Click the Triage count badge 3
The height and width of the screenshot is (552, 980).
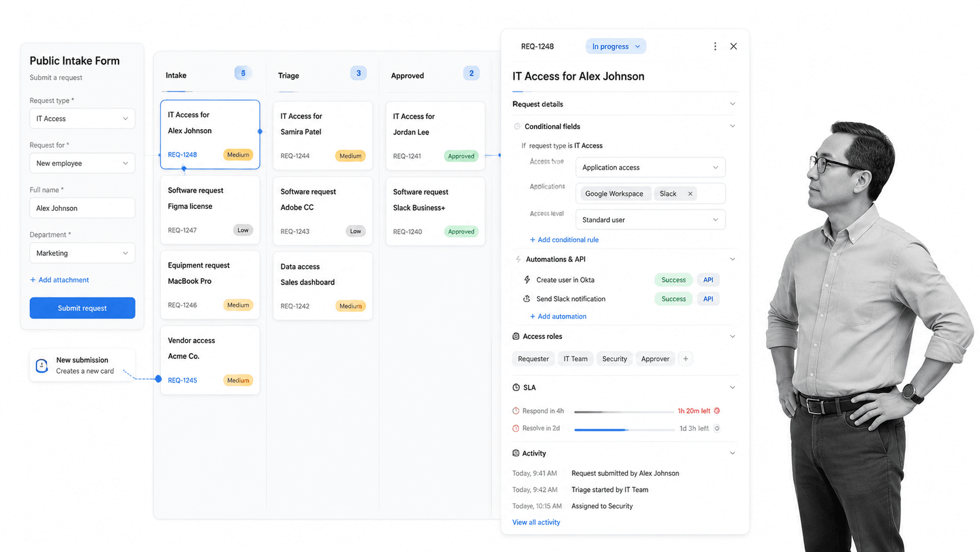coord(358,73)
